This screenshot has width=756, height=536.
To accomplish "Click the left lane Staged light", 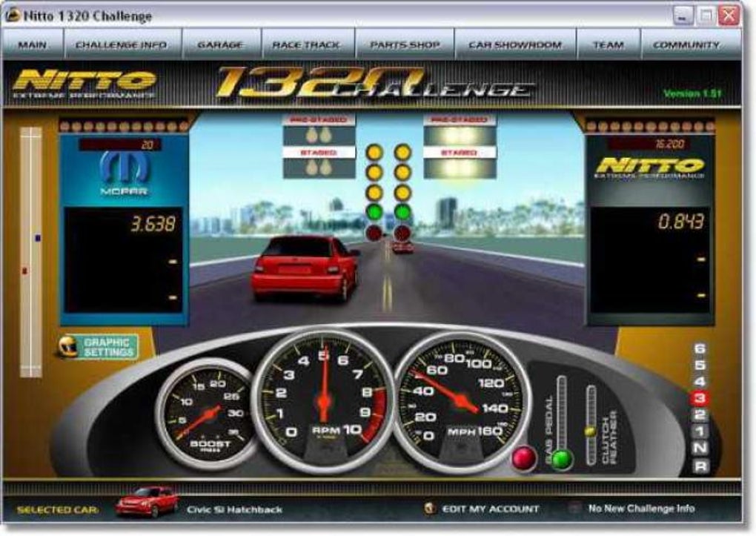I will click(319, 168).
